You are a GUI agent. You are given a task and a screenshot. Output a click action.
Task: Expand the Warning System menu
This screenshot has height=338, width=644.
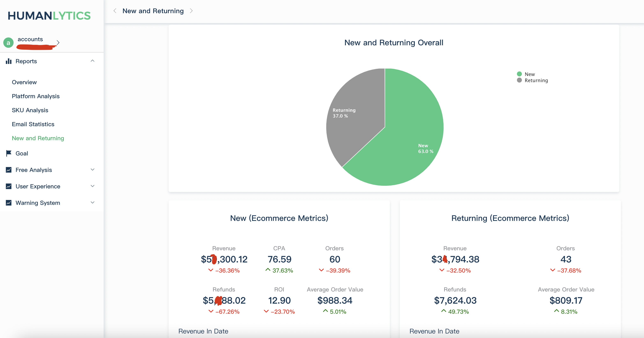click(93, 203)
